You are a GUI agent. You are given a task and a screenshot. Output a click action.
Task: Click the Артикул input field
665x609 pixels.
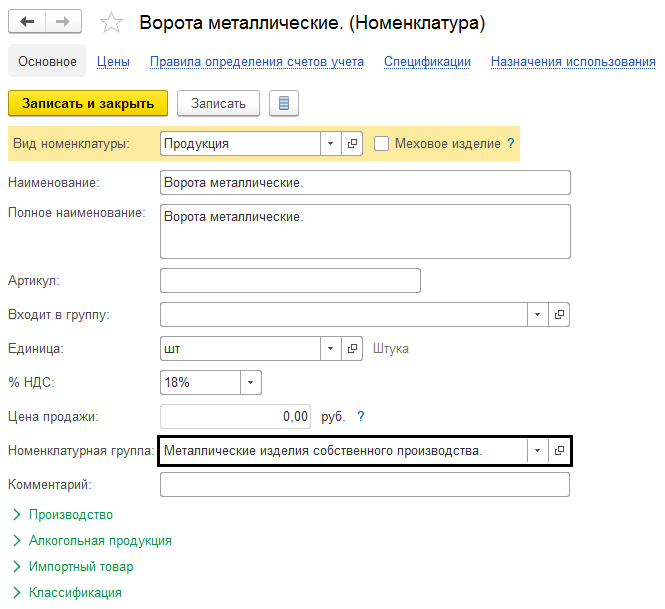[290, 280]
